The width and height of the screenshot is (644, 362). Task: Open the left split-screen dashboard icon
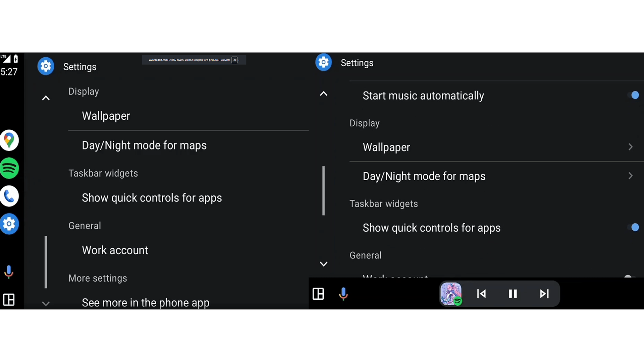coord(9,299)
